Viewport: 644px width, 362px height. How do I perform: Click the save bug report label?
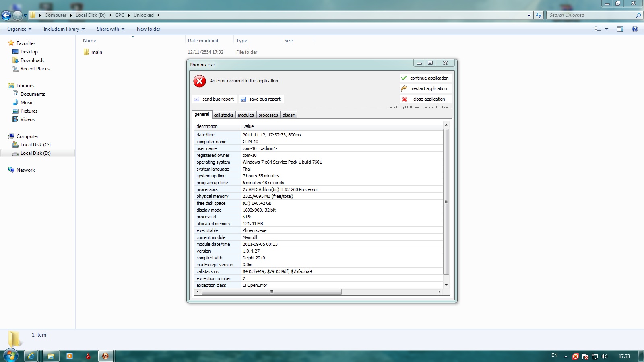click(264, 99)
